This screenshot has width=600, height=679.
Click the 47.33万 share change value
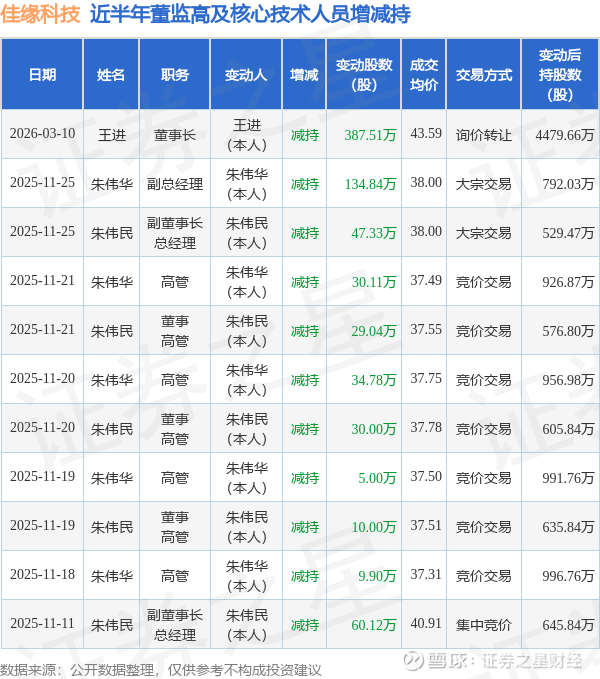(x=374, y=233)
